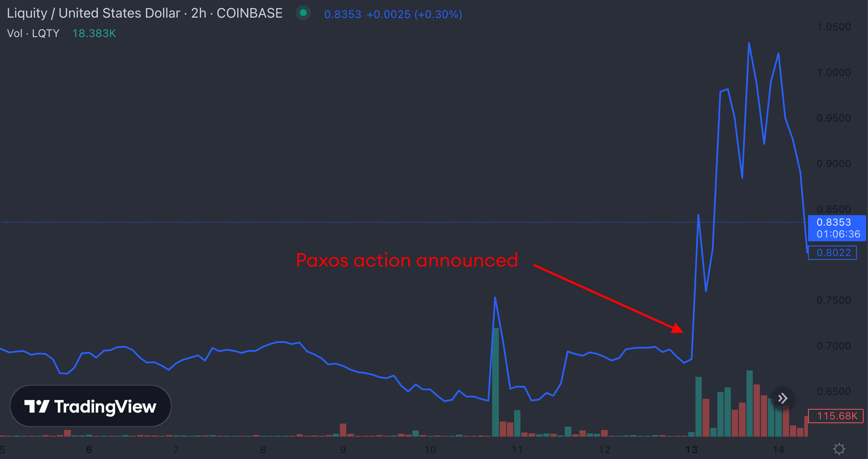Open chart settings gear icon
Screen dimensions: 868x459
pyautogui.click(x=839, y=449)
